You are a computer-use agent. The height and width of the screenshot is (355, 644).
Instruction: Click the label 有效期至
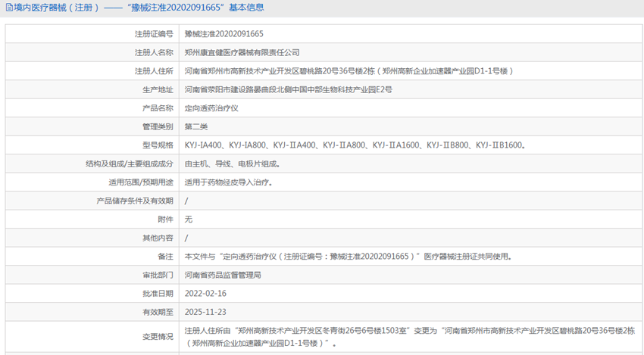tap(158, 312)
